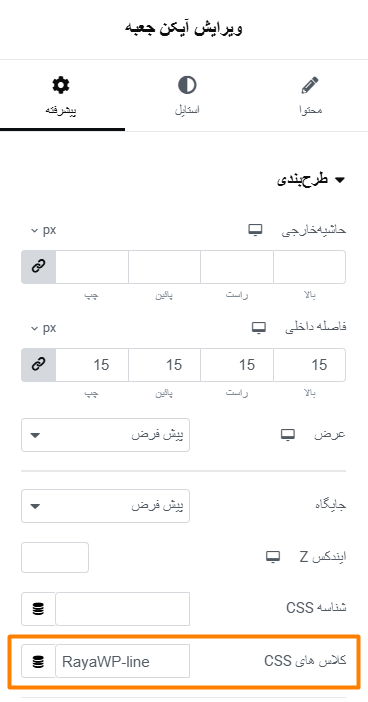Image resolution: width=368 pixels, height=702 pixels.
Task: Toggle linked values for padding (فاصله داخلی)
Action: click(39, 365)
